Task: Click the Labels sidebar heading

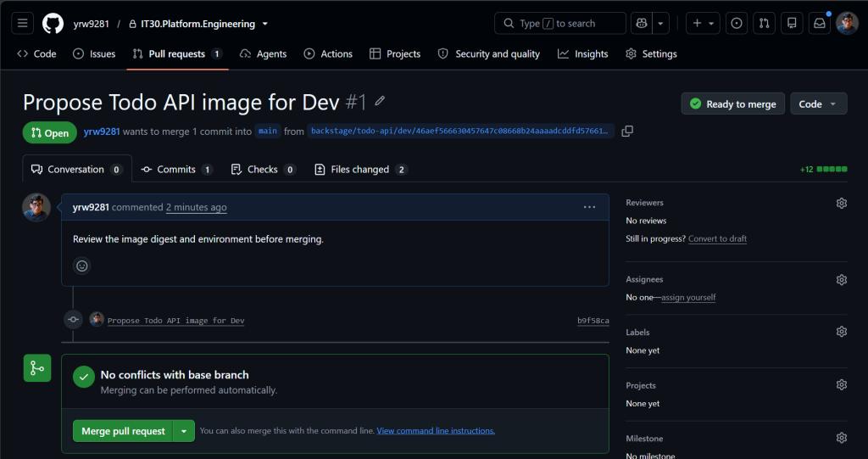Action: pos(637,332)
